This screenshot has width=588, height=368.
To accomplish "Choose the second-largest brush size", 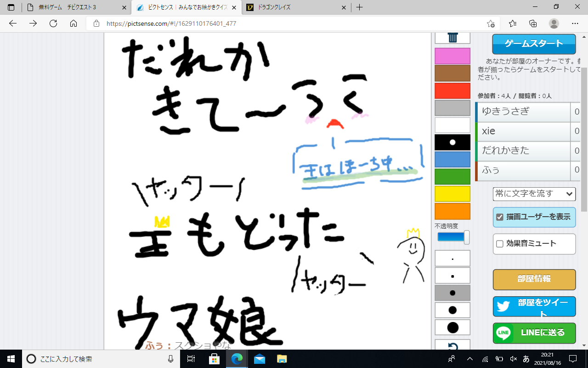I will click(452, 310).
